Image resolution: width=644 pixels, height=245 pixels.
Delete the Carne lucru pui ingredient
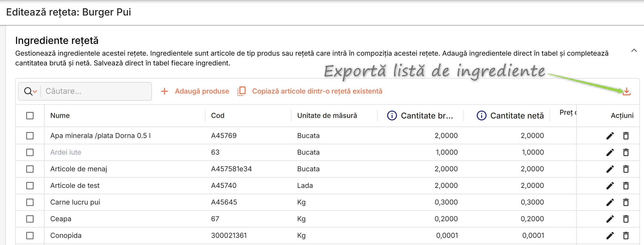[x=626, y=202]
